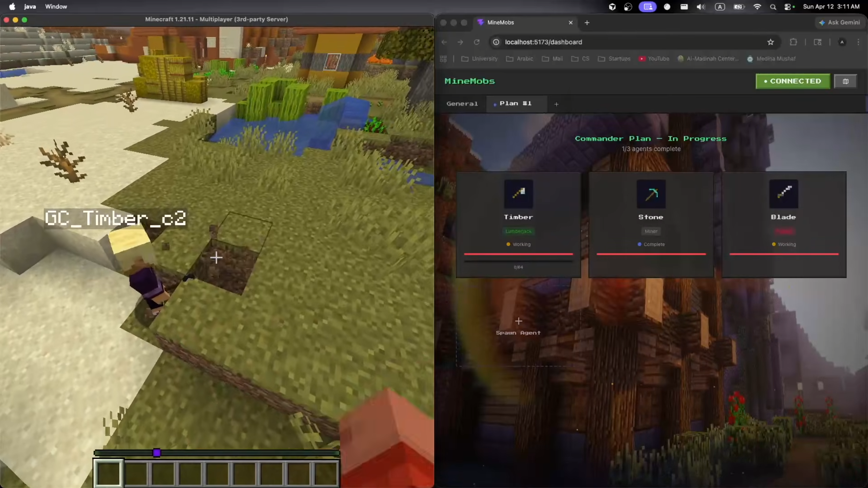Screen dimensions: 868x488
Task: Open the University bookmarks folder
Action: 480,59
